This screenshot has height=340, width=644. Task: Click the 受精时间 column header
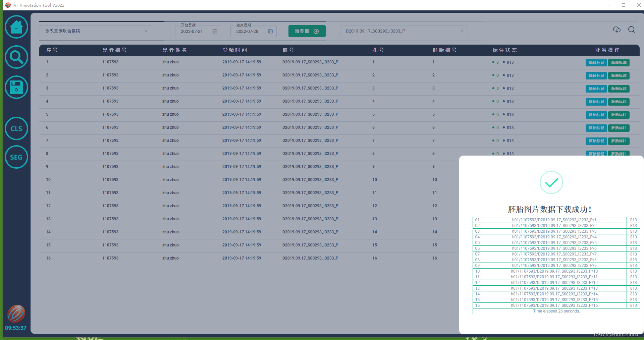pyautogui.click(x=235, y=50)
